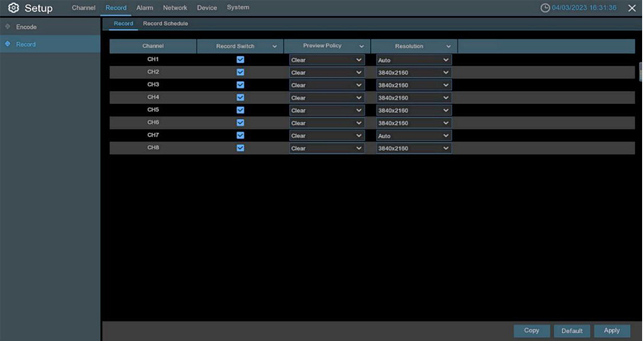Restore settings with the Default button
Image resolution: width=644 pixels, height=341 pixels.
coord(572,331)
